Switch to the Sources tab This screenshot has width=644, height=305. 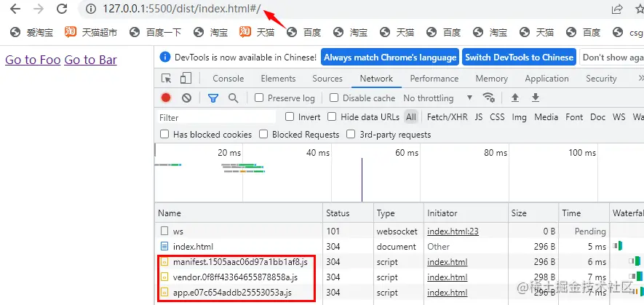pos(327,79)
